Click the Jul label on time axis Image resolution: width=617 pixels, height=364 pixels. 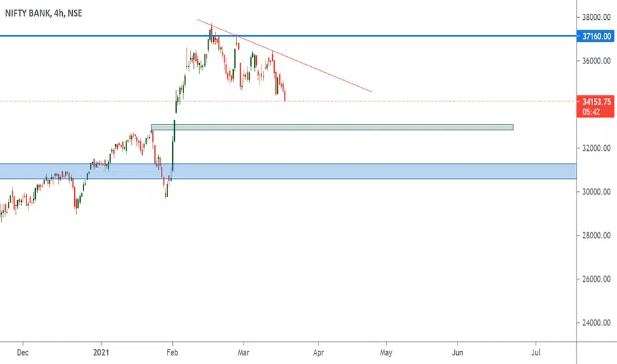pos(536,353)
